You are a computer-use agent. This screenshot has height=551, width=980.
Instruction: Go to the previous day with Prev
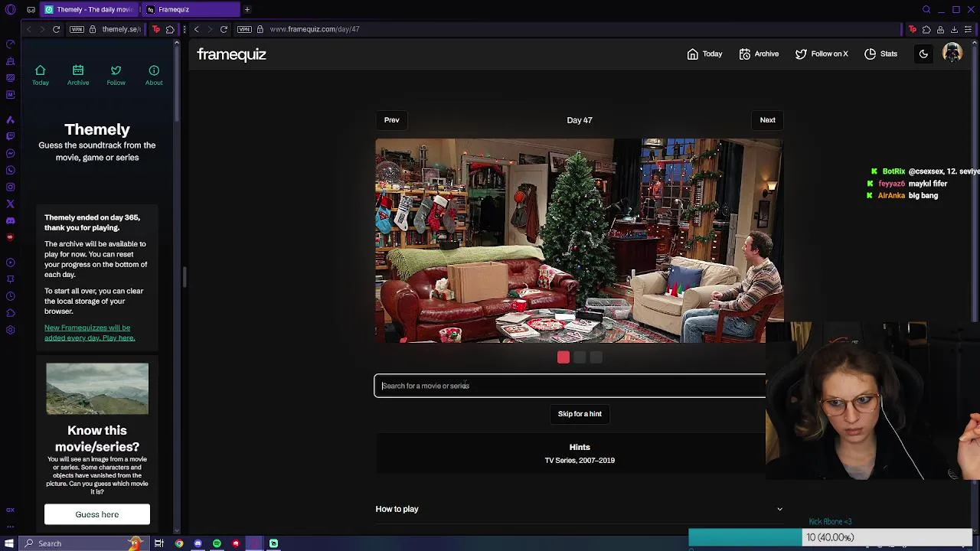click(391, 120)
